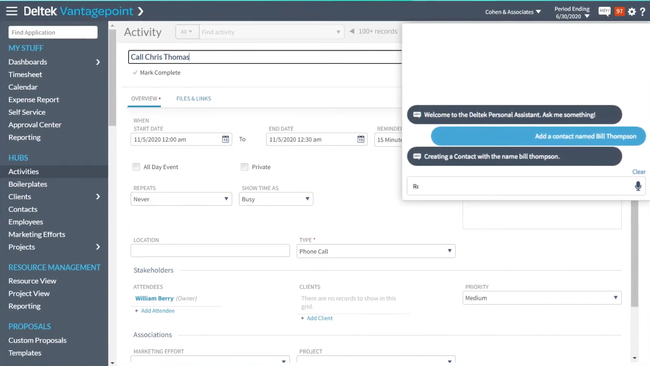Open Boilerplates in the sidebar
The height and width of the screenshot is (366, 650).
[x=28, y=184]
